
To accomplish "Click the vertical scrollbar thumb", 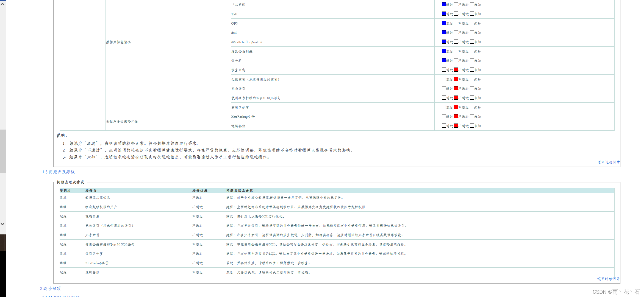I will pyautogui.click(x=3, y=151).
